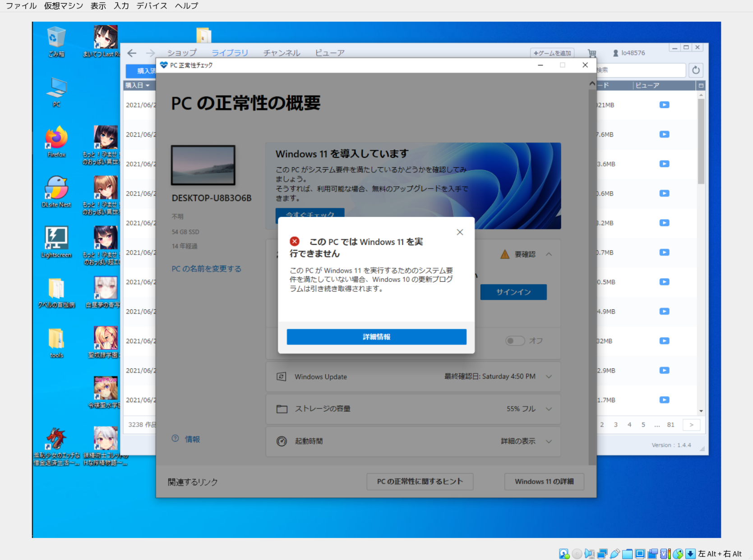
Task: Click the VirtualBox mouse integration icon
Action: pyautogui.click(x=678, y=554)
